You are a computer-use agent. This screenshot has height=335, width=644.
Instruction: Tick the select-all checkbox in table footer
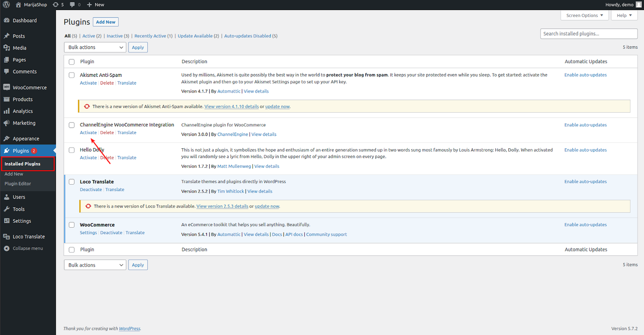[72, 250]
